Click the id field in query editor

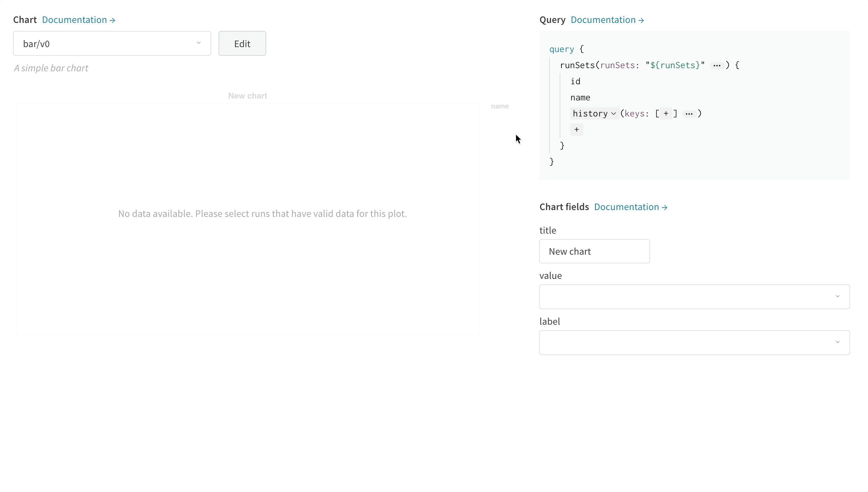point(575,81)
